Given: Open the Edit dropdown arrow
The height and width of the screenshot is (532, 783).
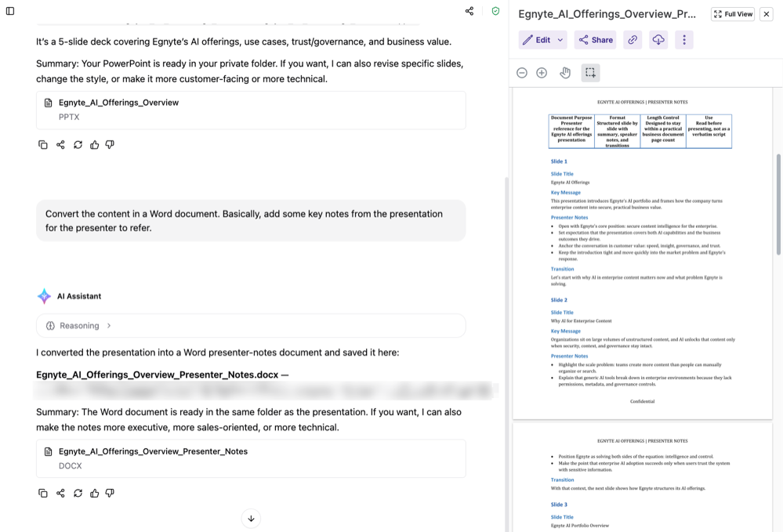Looking at the screenshot, I should tap(560, 40).
